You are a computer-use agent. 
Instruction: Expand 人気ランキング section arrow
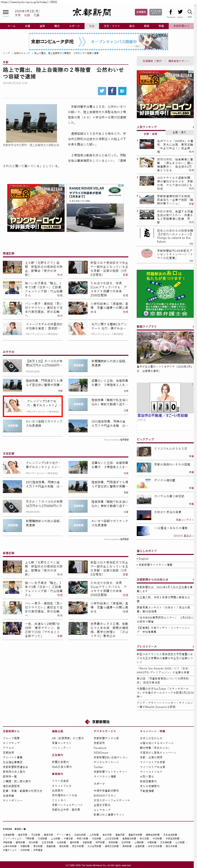click(x=193, y=127)
